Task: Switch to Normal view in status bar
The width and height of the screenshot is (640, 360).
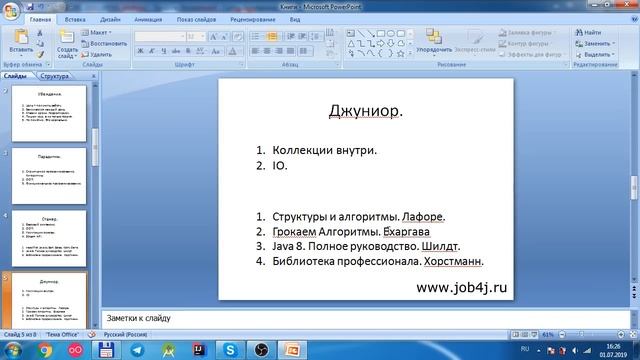Action: [x=516, y=335]
